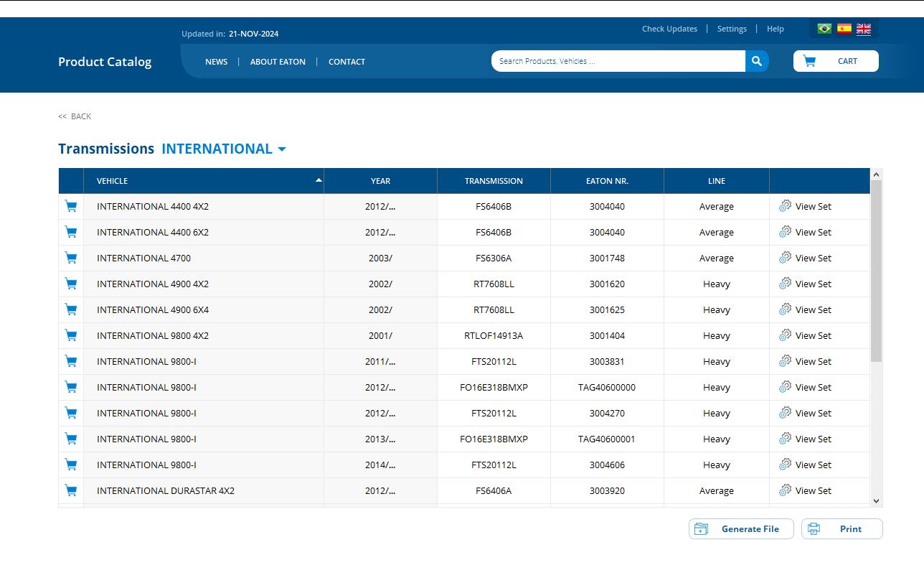This screenshot has height=578, width=924.
Task: Sort table by the VEHICLE column header
Action: [204, 181]
